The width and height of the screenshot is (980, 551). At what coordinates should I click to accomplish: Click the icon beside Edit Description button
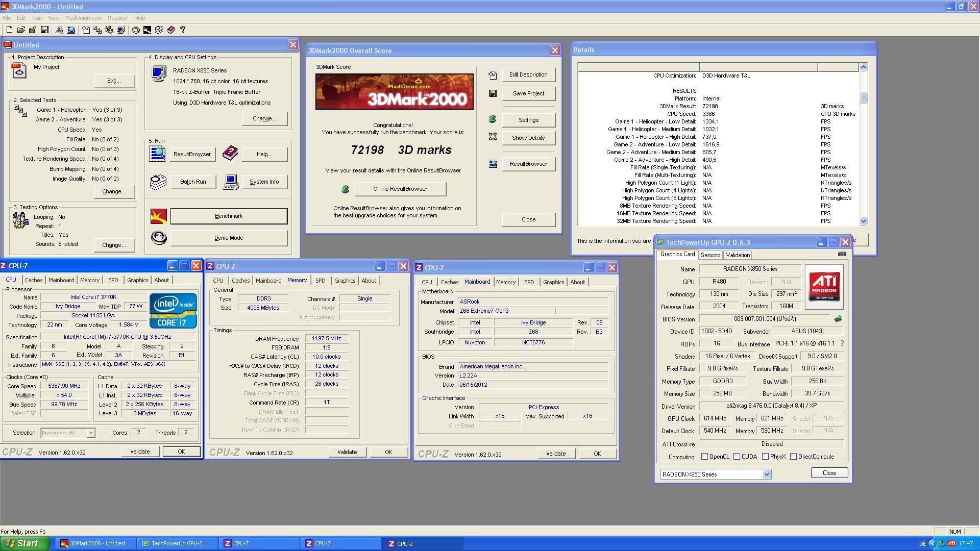[x=493, y=76]
